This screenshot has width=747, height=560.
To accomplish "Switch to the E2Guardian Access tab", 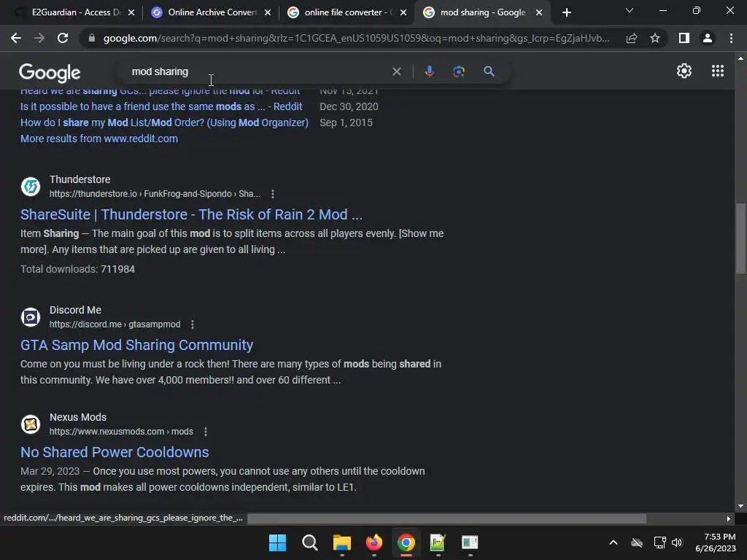I will (75, 12).
